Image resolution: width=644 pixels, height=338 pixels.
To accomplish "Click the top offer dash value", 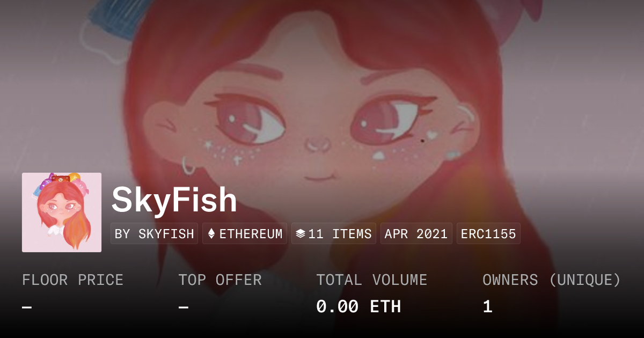I will [x=184, y=307].
